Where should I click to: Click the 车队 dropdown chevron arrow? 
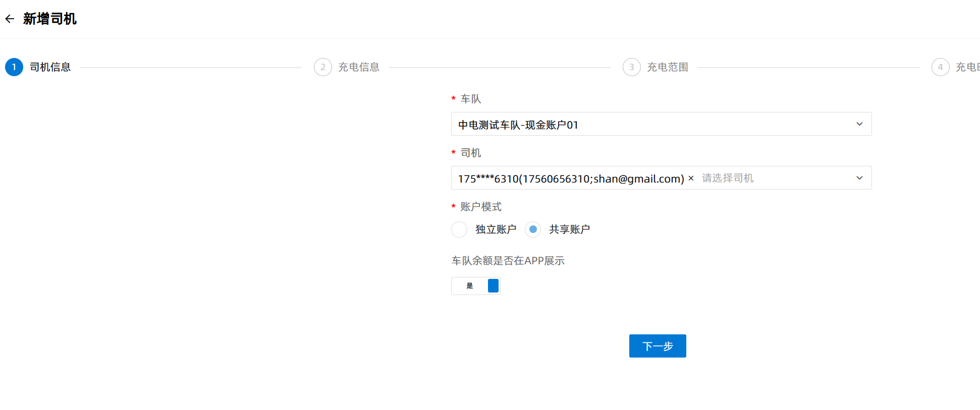pos(859,124)
